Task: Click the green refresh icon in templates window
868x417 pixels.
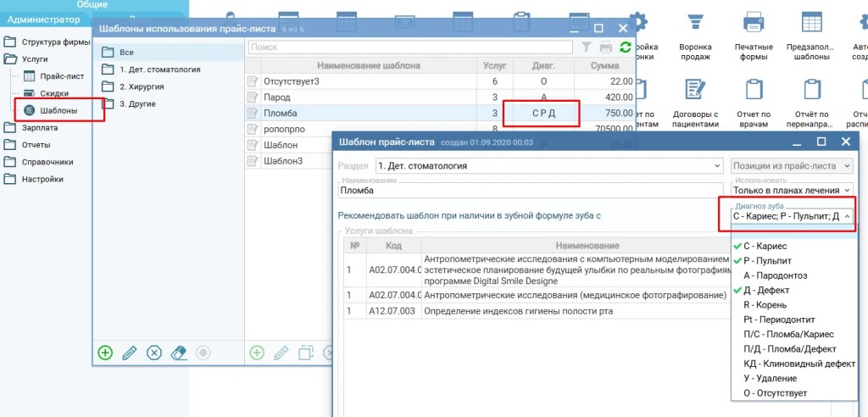Action: [626, 48]
